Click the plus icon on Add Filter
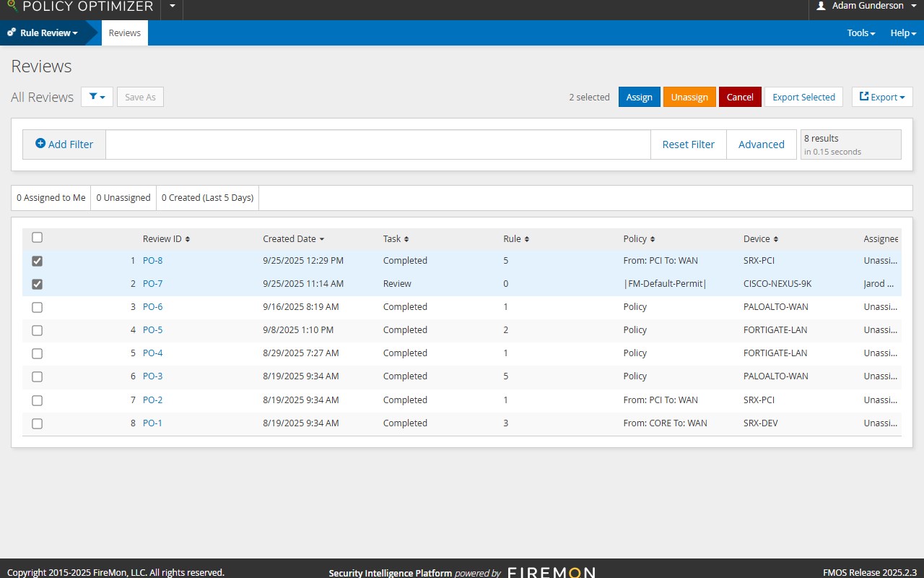The image size is (924, 578). point(40,144)
